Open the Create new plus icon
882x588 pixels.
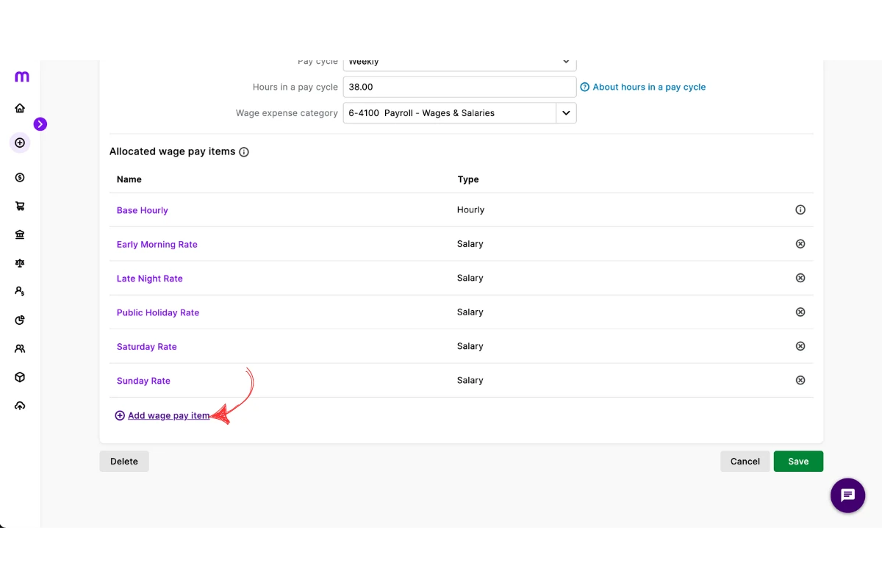pos(20,143)
